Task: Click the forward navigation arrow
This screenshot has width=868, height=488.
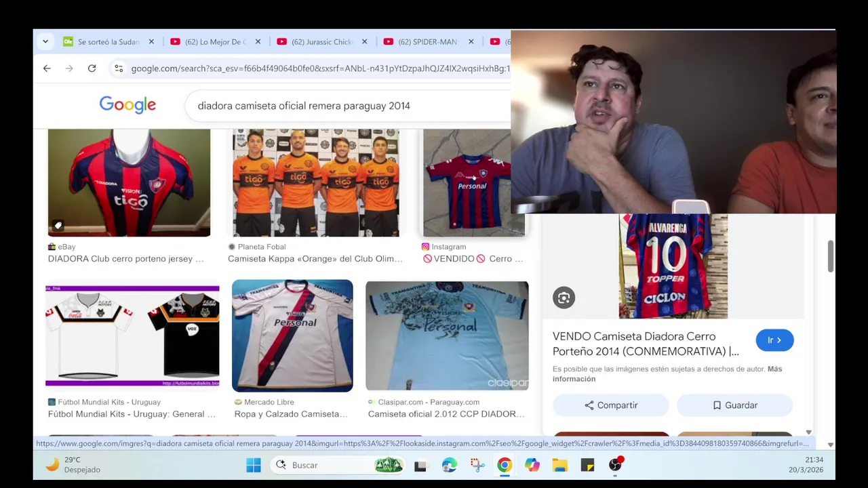Action: pos(69,68)
